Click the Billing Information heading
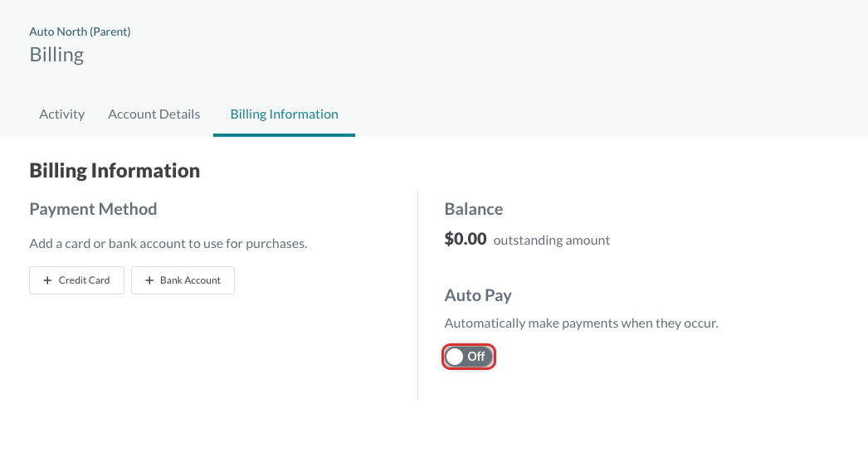The width and height of the screenshot is (868, 457). click(115, 170)
